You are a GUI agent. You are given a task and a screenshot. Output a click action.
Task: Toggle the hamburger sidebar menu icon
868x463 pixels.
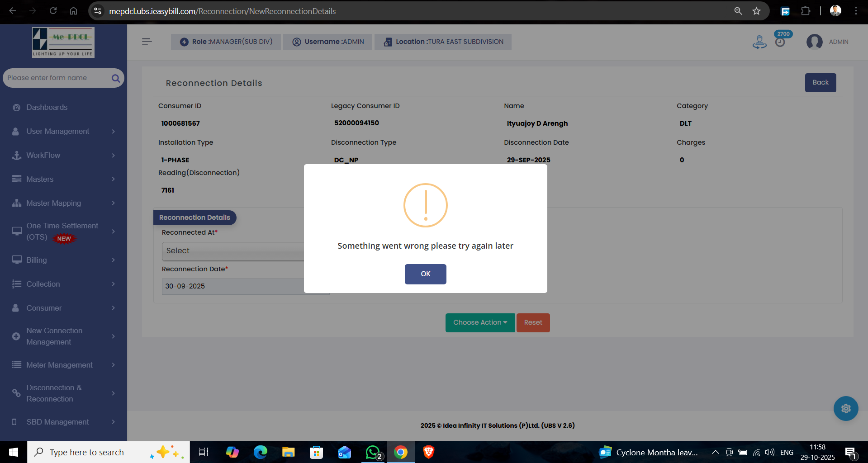(147, 42)
